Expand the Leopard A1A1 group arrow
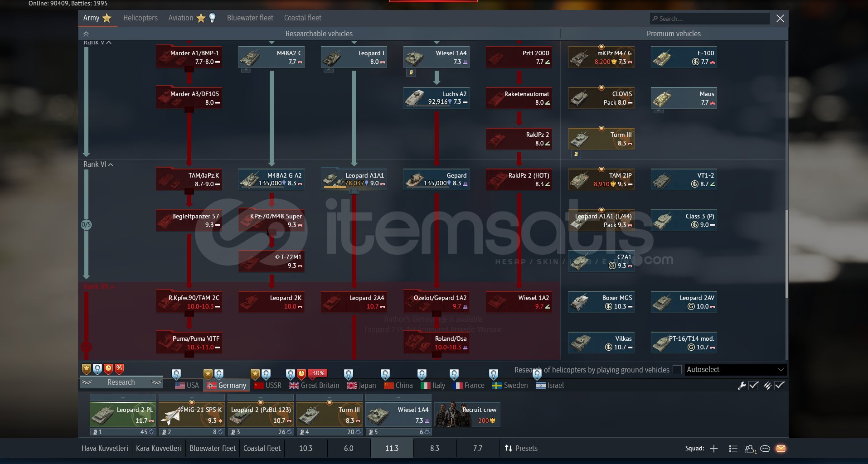Screen dimensions: 868x464 coord(354,192)
